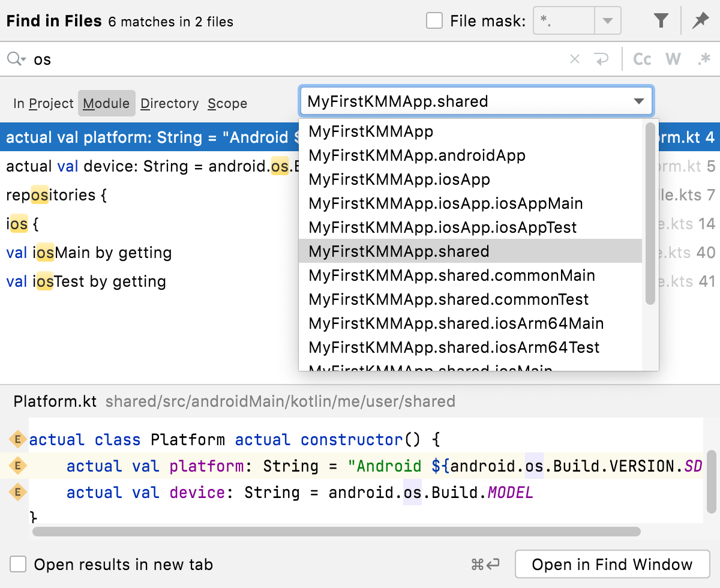Select MyFirstKMMApp.androidApp from the list
Viewport: 720px width, 588px height.
pos(417,155)
